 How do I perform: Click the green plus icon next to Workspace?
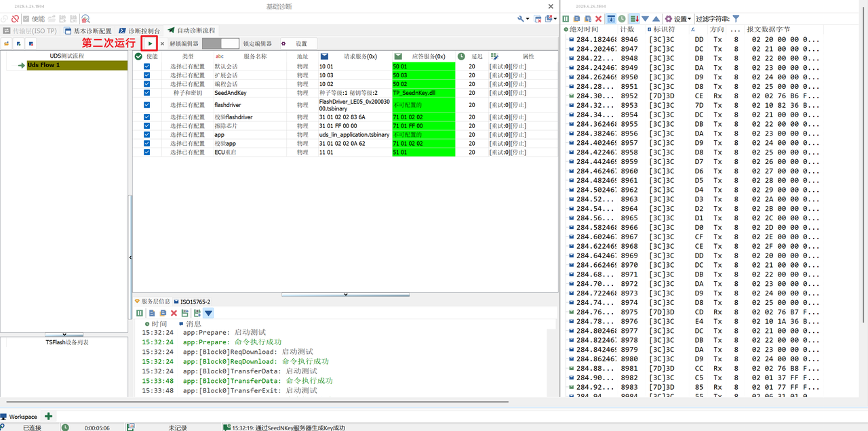(47, 416)
